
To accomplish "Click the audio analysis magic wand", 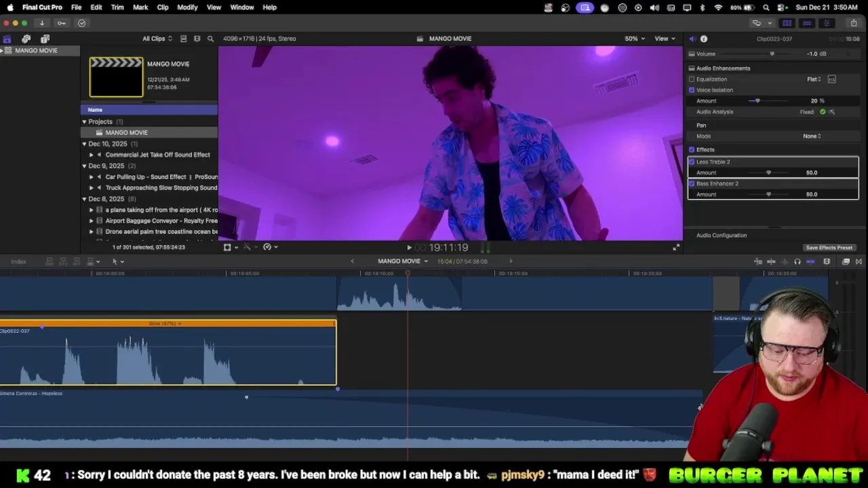I will 832,112.
